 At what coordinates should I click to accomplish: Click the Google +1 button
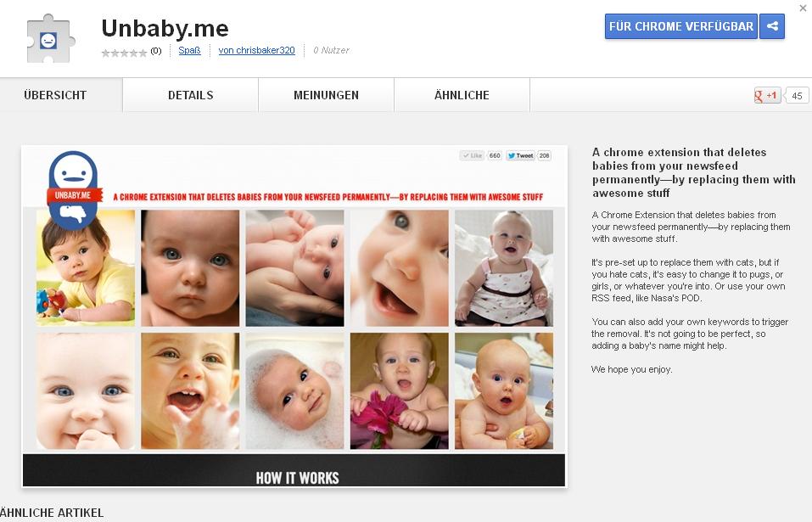(x=767, y=95)
